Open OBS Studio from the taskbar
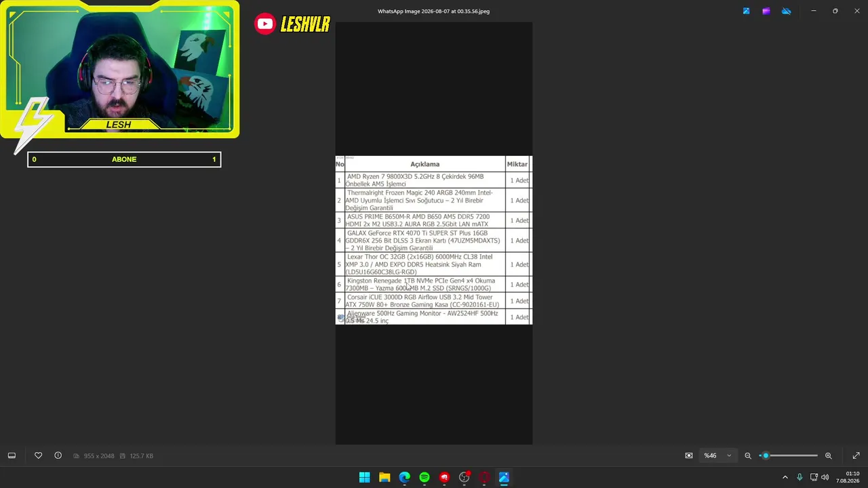This screenshot has height=488, width=868. click(x=465, y=477)
